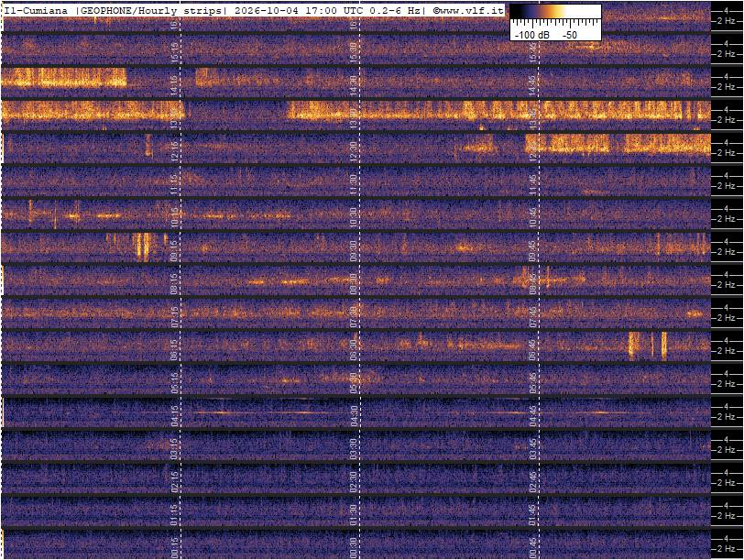Click the 04:15 time marker
The image size is (744, 560).
175,416
